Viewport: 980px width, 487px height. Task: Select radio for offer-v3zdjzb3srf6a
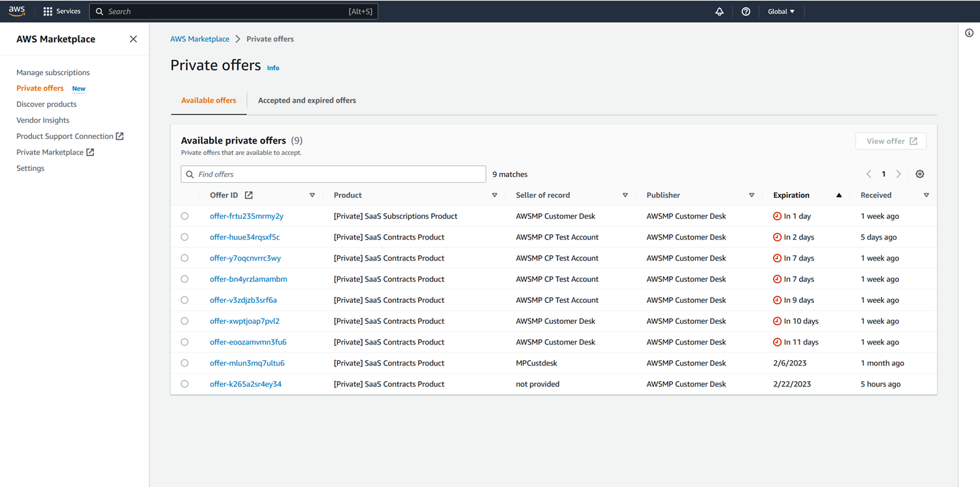185,300
